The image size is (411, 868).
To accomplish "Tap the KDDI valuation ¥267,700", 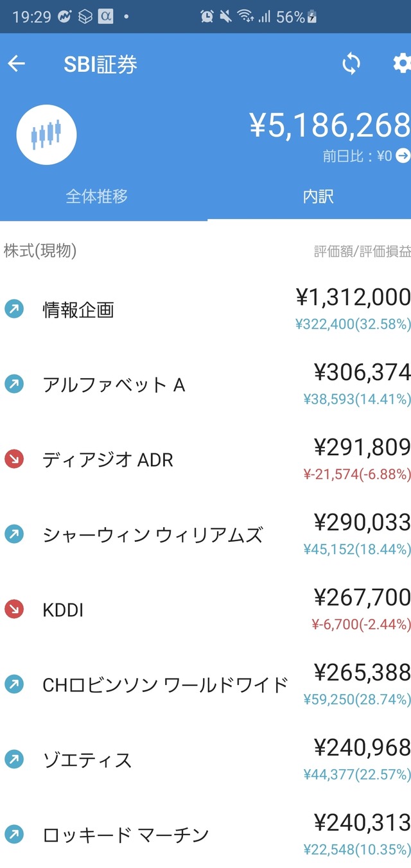I will pos(362,598).
